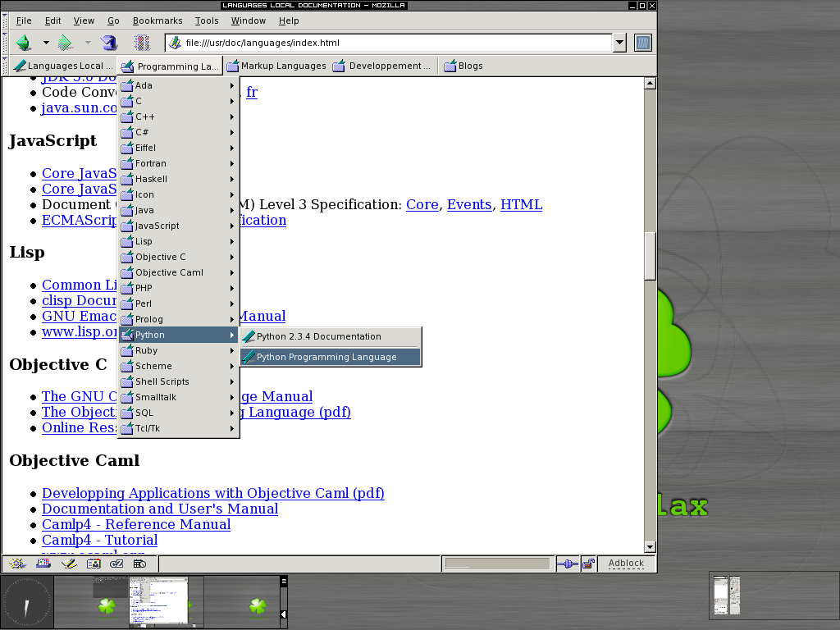Open the Forward button history dropdown arrow
The height and width of the screenshot is (630, 840).
tap(88, 43)
